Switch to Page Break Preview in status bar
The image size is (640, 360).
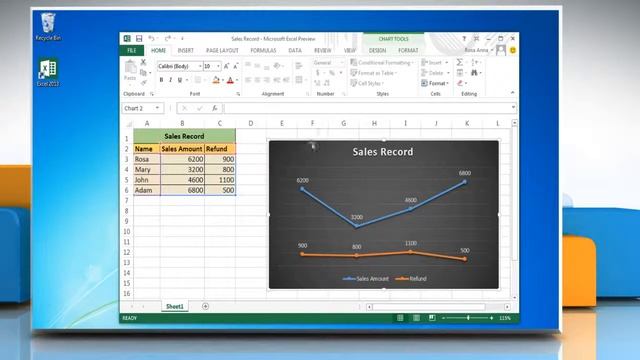431,318
